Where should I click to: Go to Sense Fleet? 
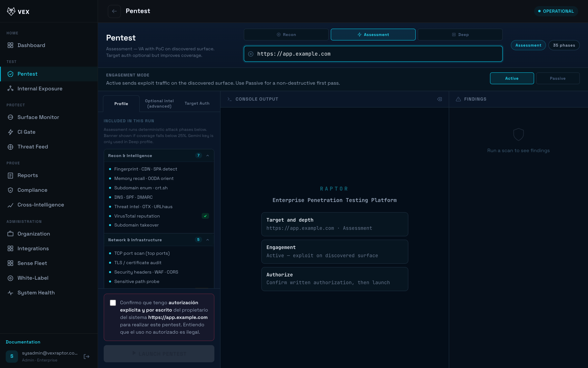pos(49,263)
